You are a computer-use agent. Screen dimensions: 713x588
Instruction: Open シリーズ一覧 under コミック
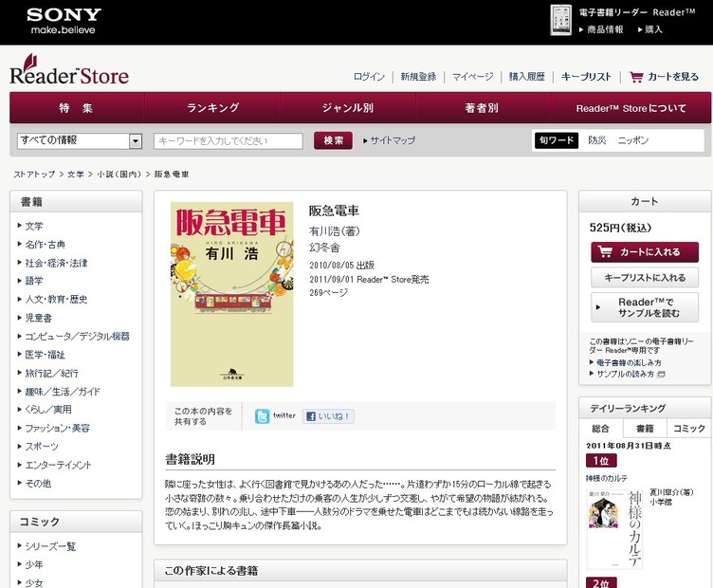[50, 546]
